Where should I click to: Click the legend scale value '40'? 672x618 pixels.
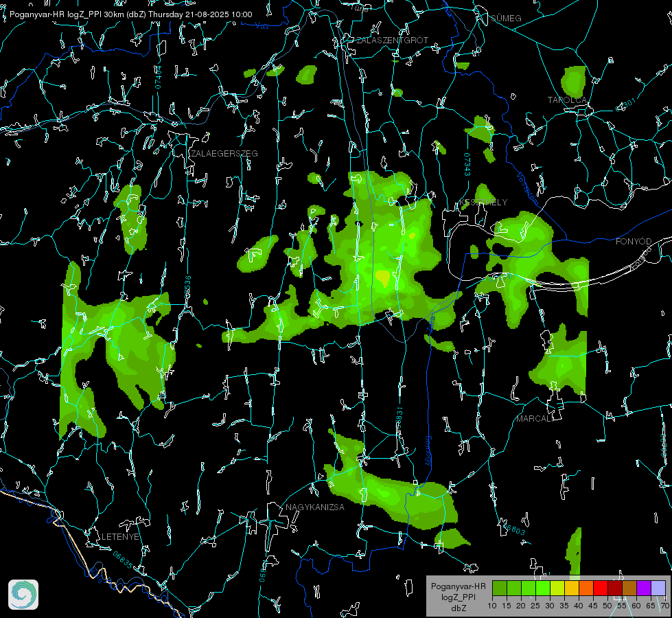pos(579,606)
